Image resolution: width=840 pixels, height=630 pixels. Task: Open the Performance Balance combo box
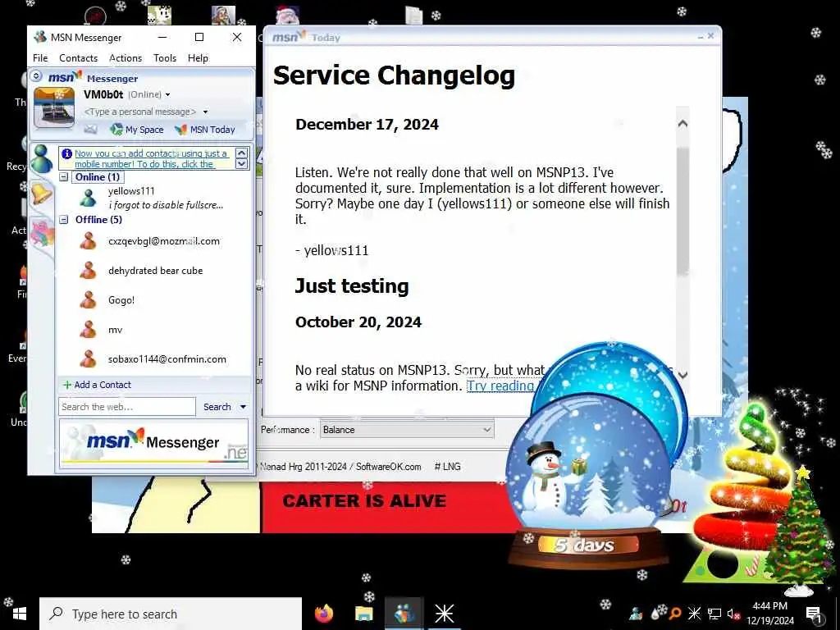[x=407, y=430]
